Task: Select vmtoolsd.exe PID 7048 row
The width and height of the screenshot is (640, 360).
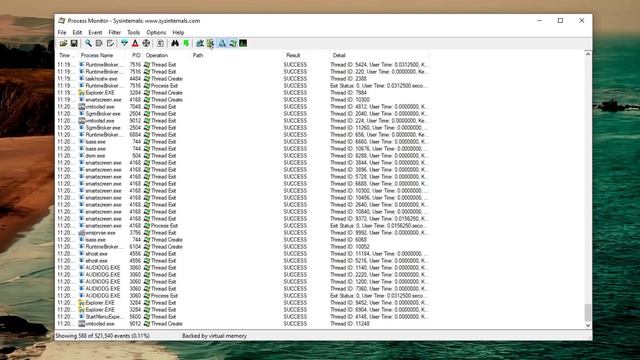Action: point(242,107)
